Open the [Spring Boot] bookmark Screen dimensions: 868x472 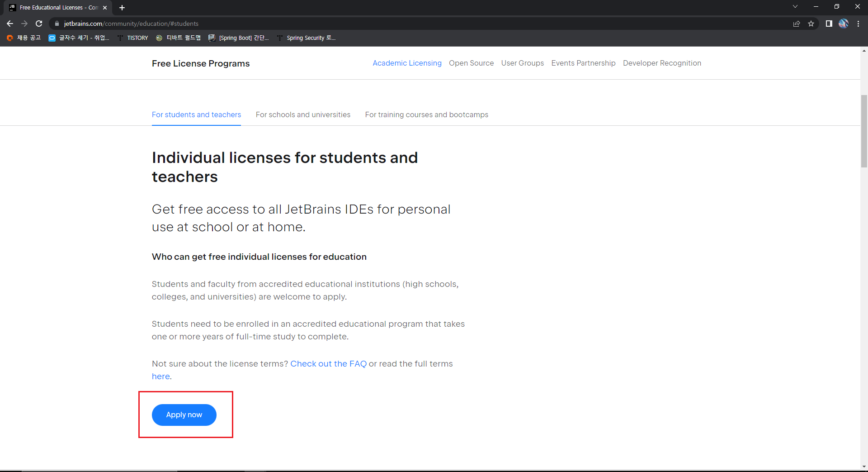(238, 38)
